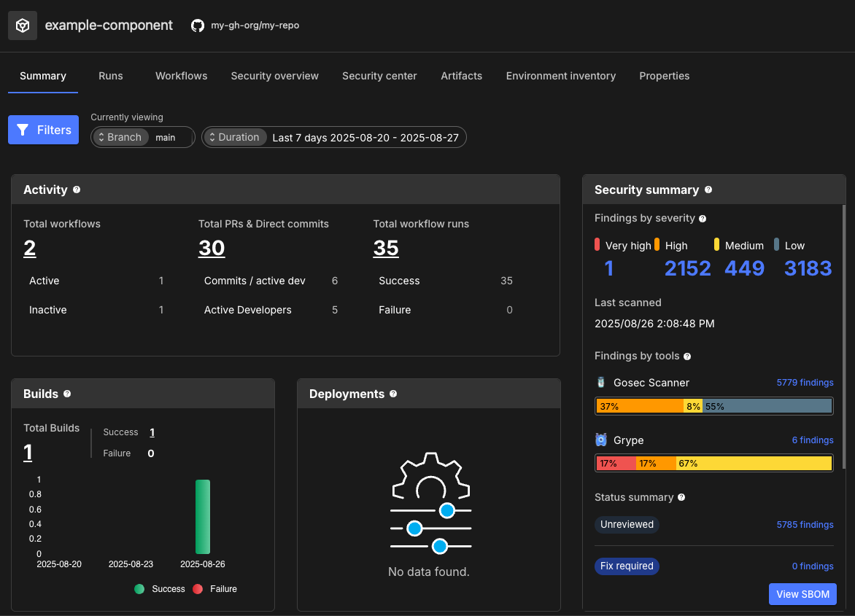Open the Branch selector dropdown
This screenshot has width=855, height=616.
click(121, 137)
